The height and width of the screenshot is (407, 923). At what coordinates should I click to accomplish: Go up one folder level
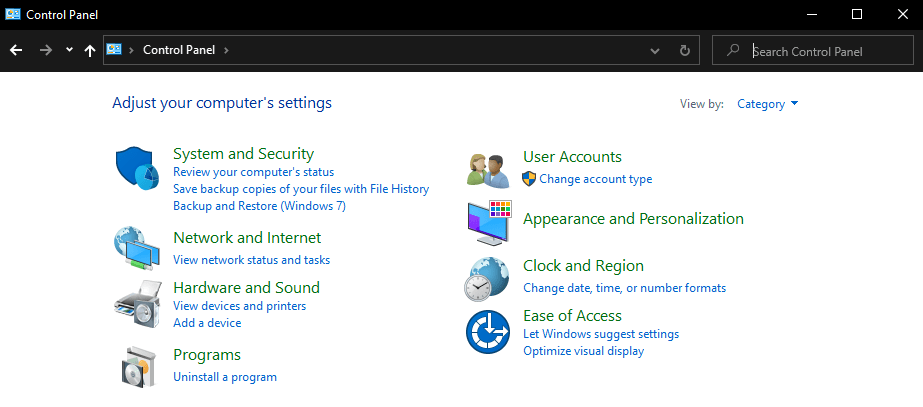[90, 50]
